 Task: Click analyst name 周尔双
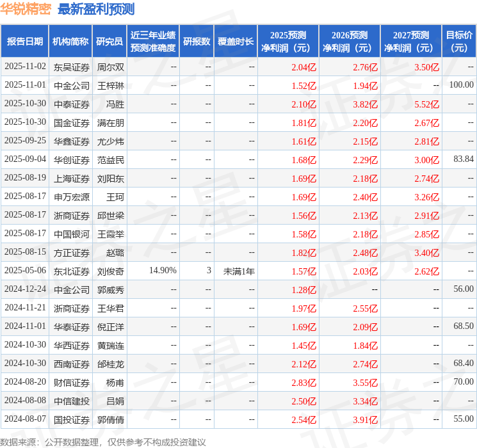[111, 67]
